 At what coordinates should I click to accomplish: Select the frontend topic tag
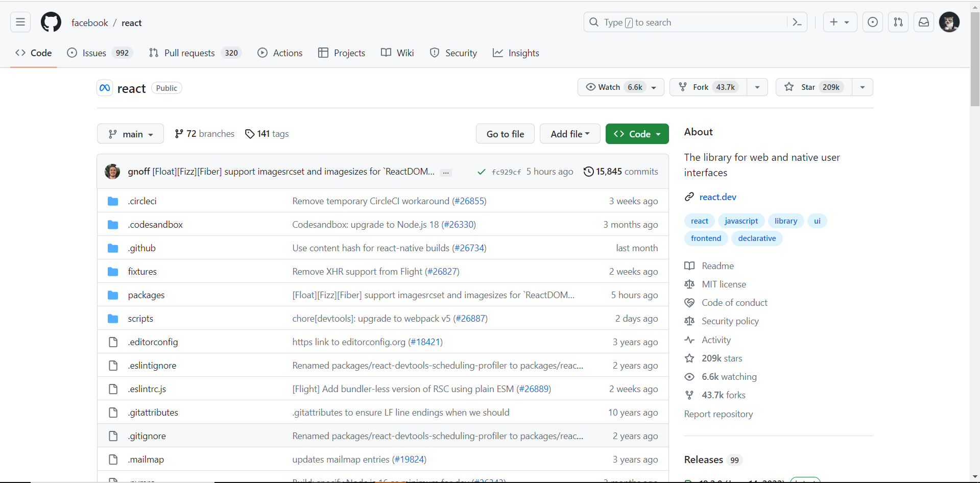[x=706, y=238]
